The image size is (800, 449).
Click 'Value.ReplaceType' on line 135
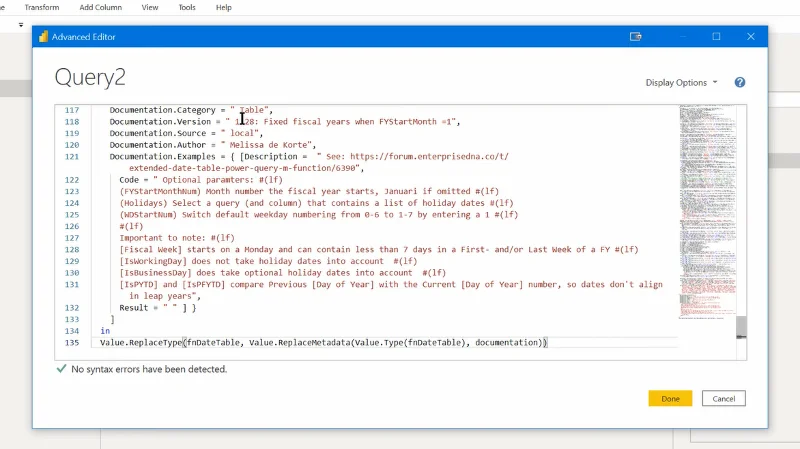click(141, 342)
